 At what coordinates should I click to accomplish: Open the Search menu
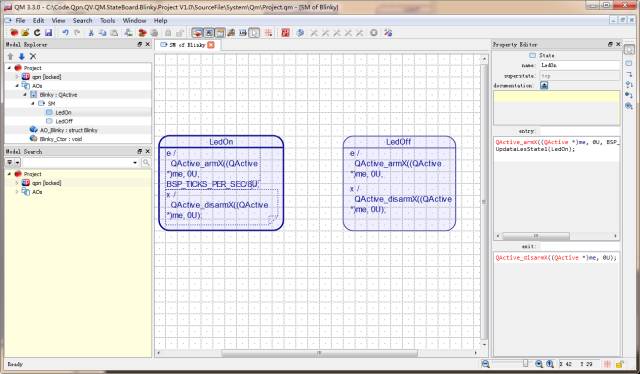click(x=82, y=20)
